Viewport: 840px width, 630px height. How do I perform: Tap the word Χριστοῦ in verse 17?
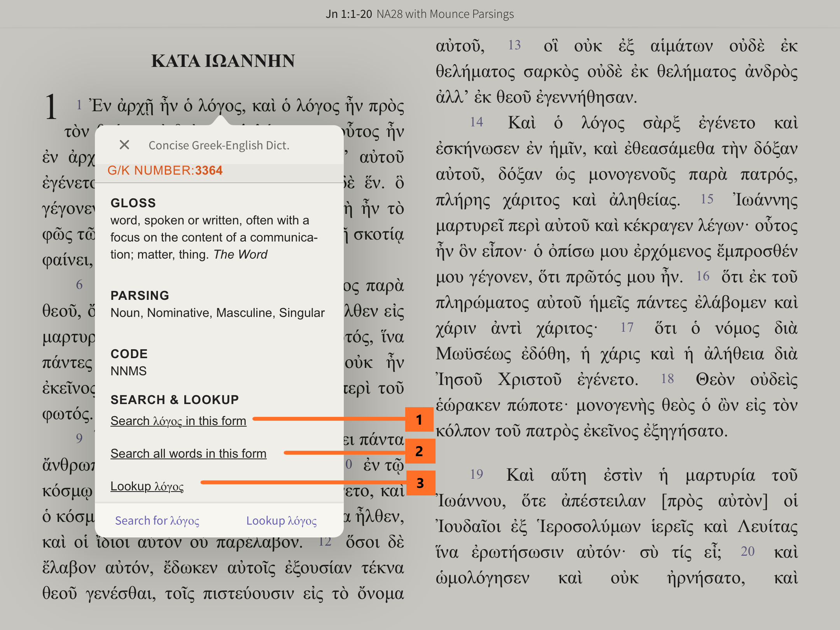(530, 380)
